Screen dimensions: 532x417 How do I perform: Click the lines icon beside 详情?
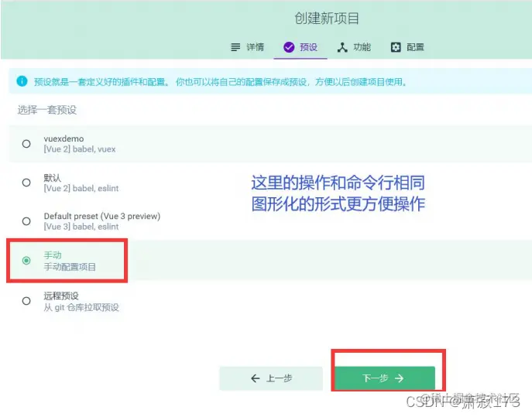click(235, 47)
